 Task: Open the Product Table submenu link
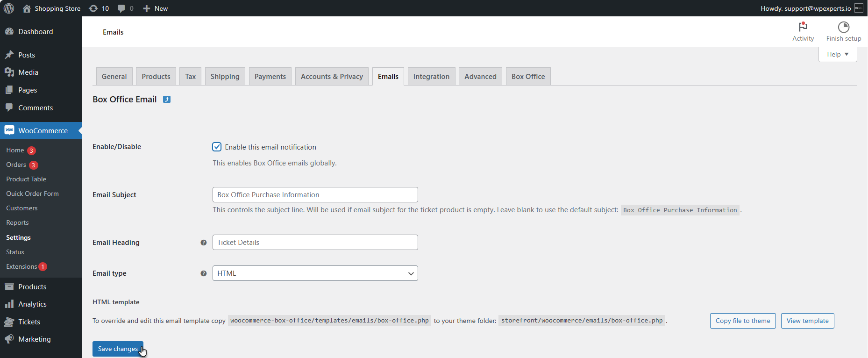[x=26, y=179]
